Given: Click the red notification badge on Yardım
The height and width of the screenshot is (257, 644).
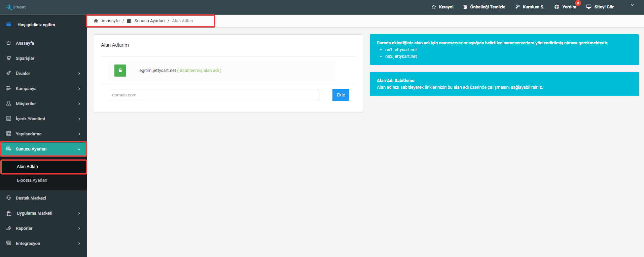Looking at the screenshot, I should 578,3.
